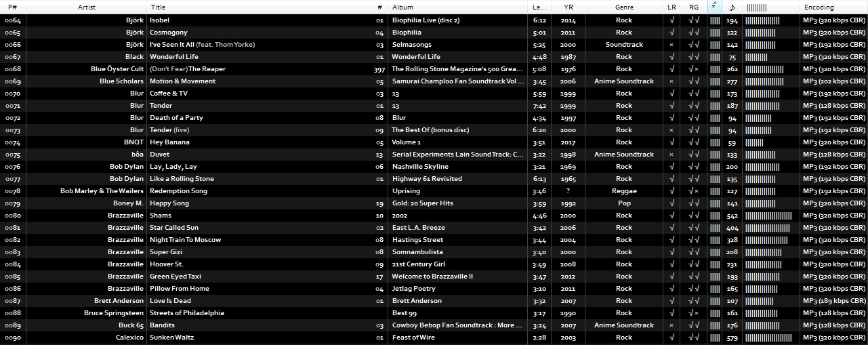868x345 pixels.
Task: Select the Motion & Movement track
Action: 183,81
